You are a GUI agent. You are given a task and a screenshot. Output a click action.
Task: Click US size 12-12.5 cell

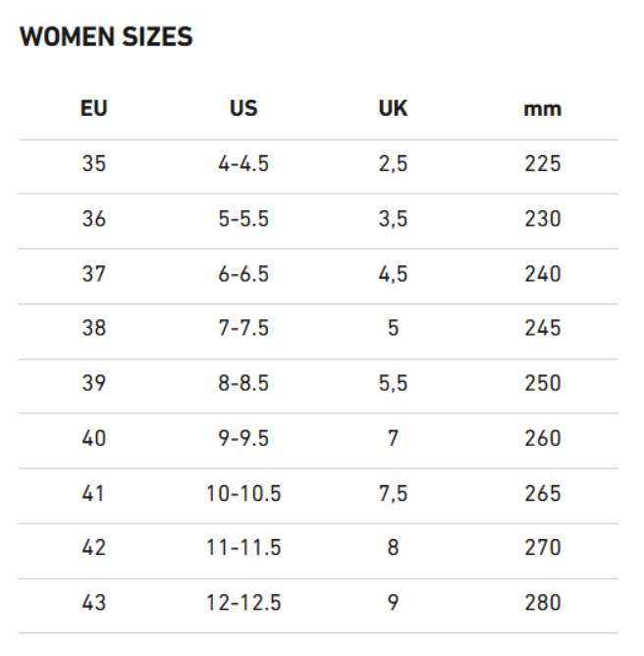pyautogui.click(x=243, y=602)
